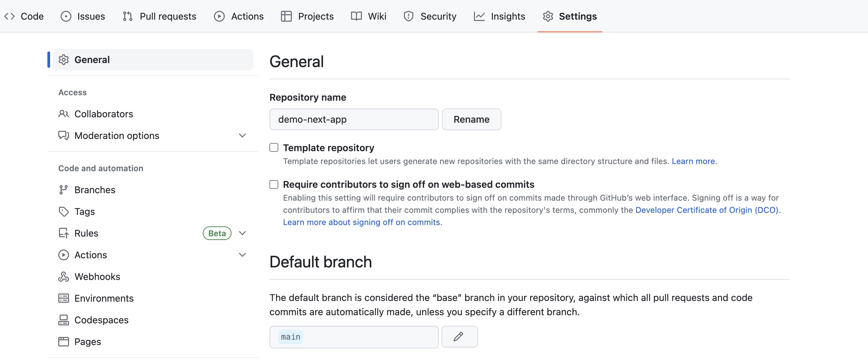Viewport: 868px width, 362px height.
Task: Click the Wiki book icon
Action: pos(356,16)
